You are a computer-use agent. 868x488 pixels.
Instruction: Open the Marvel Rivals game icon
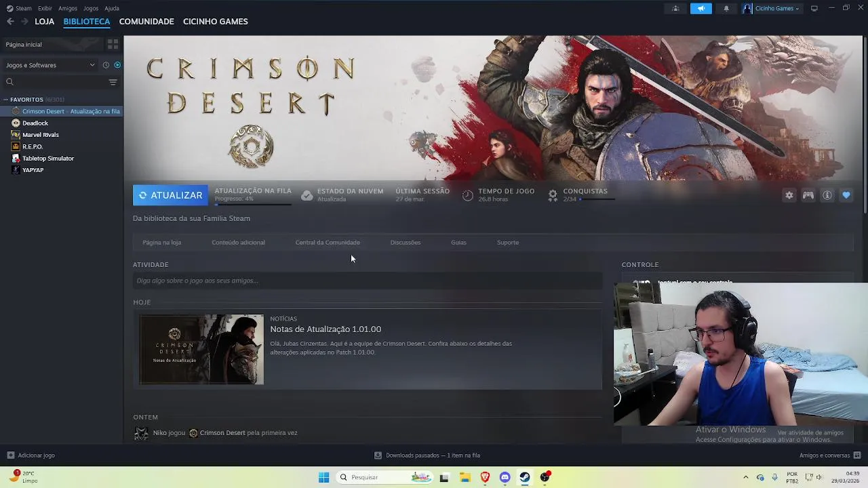[x=16, y=135]
